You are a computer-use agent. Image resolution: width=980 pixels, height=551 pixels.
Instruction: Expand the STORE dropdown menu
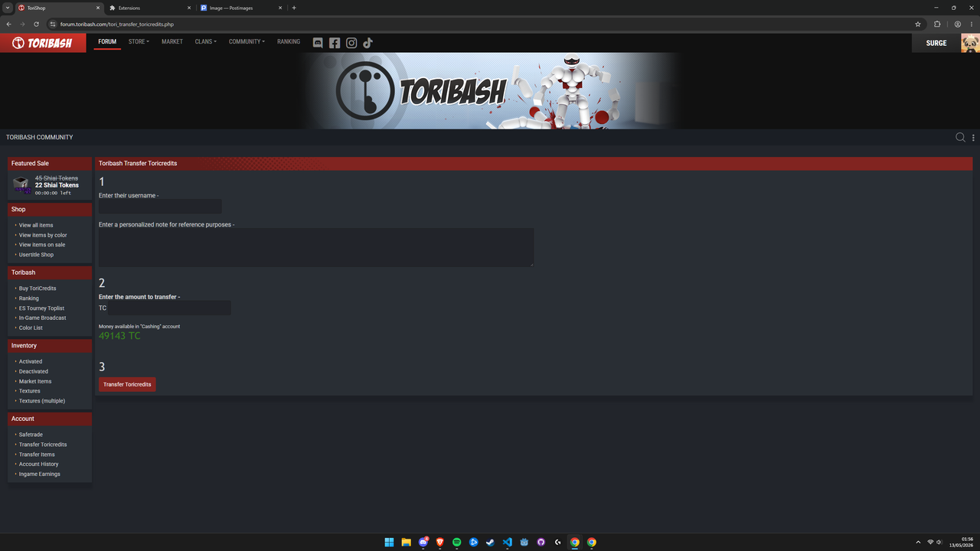(x=139, y=42)
